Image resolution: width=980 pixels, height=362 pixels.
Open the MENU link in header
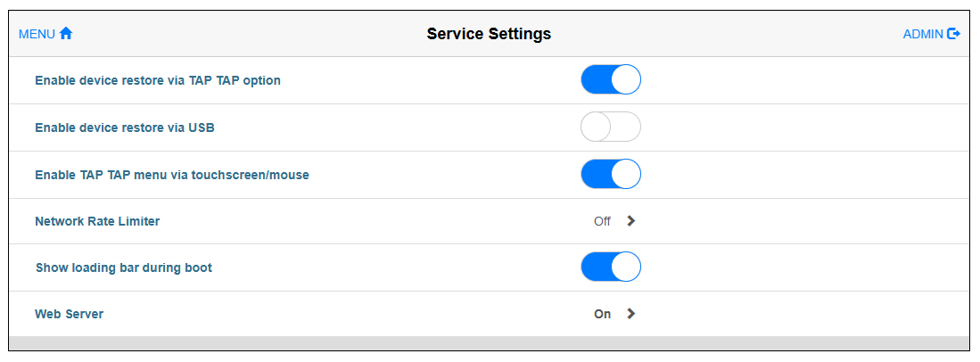tap(37, 34)
